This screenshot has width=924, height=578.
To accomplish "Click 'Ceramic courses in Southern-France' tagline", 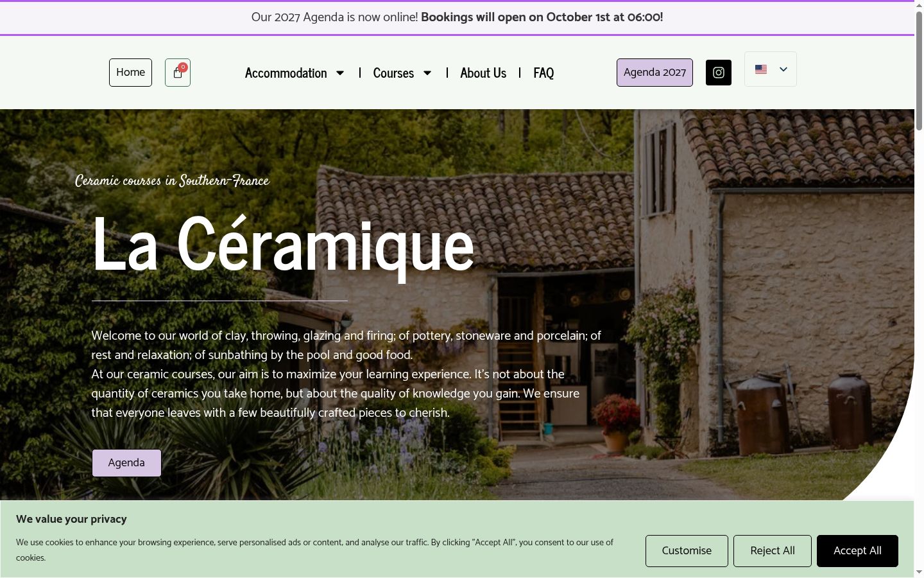I will [x=172, y=180].
